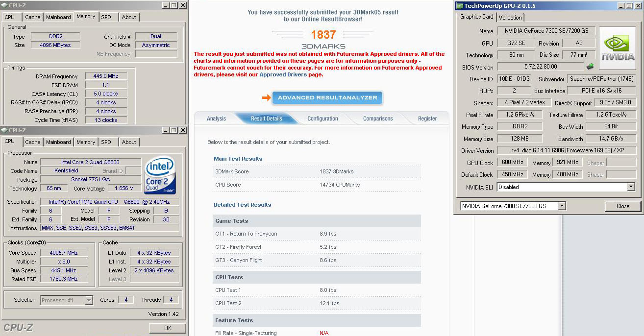Click the Memory Size value 4096 MBytes
The width and height of the screenshot is (644, 336).
tap(55, 45)
